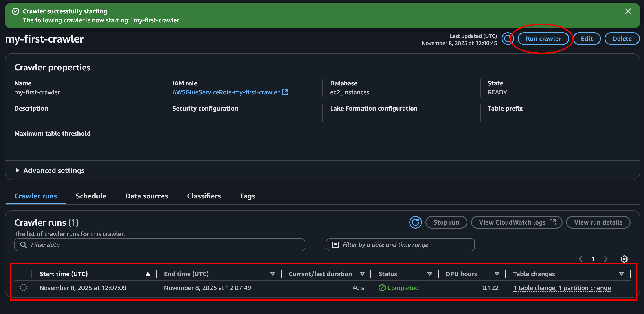
Task: Go to previous page arrow
Action: 580,259
